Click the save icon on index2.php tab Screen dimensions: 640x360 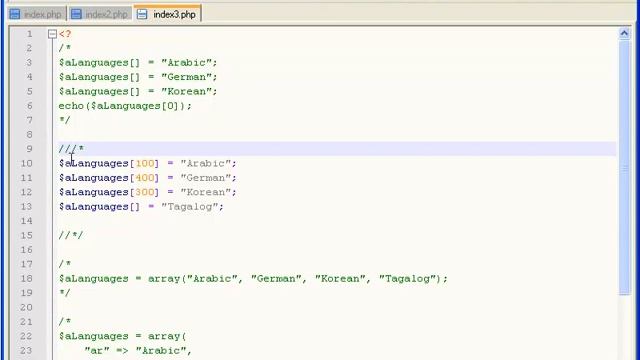click(76, 14)
